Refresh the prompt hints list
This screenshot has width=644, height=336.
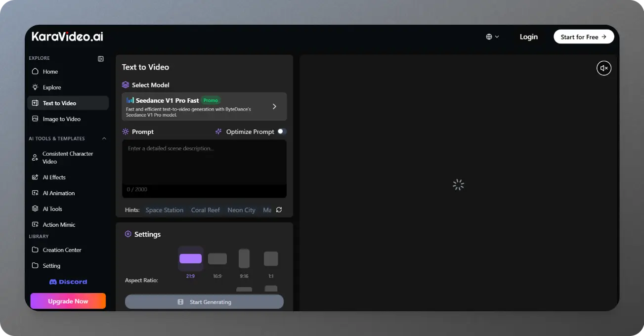[x=279, y=210]
